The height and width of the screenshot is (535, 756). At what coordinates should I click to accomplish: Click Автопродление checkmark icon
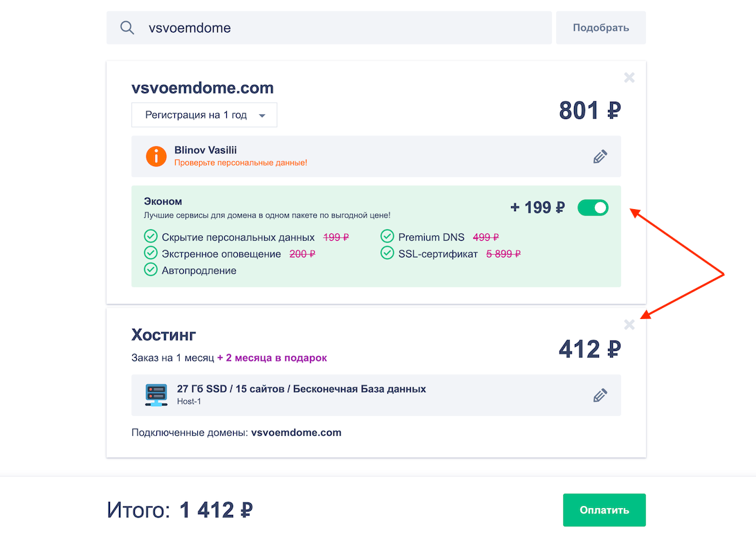pos(151,270)
